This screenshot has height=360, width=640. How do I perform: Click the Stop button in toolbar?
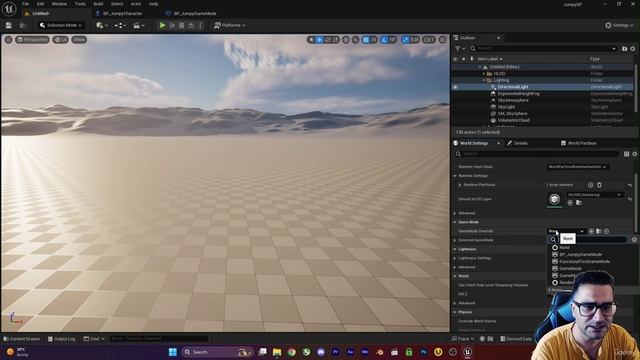click(x=182, y=25)
